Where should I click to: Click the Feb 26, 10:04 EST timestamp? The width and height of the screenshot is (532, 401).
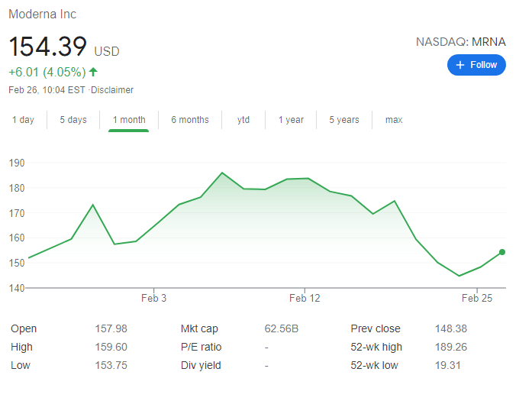coord(47,90)
